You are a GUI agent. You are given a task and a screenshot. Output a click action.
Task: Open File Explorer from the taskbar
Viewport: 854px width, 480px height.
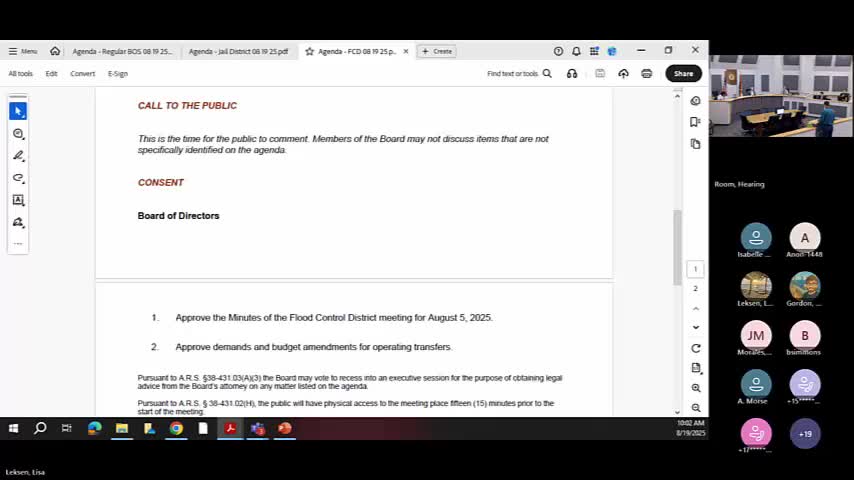point(121,428)
